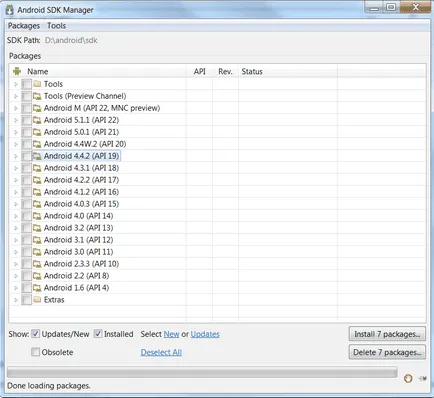The height and width of the screenshot is (398, 434).
Task: Expand the Android 4.1.2 (API 16) node
Action: coord(16,192)
